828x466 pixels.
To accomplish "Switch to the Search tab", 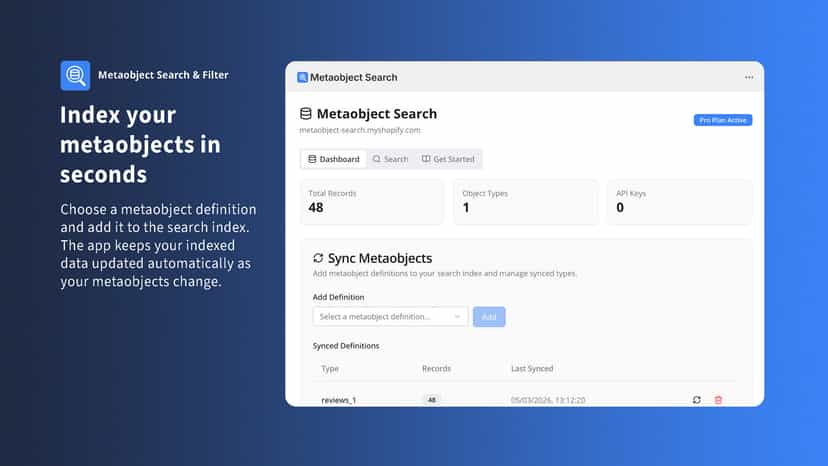I will point(390,159).
